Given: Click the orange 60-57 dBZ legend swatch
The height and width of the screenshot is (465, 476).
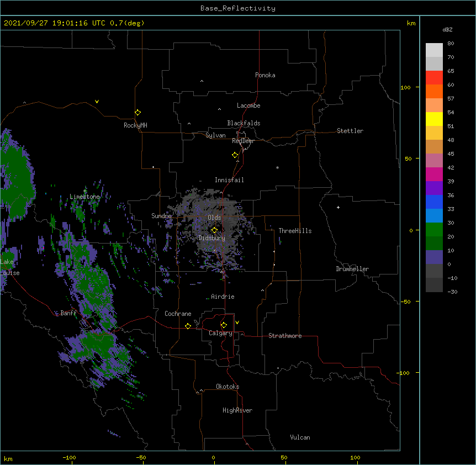Looking at the screenshot, I should click(x=434, y=91).
